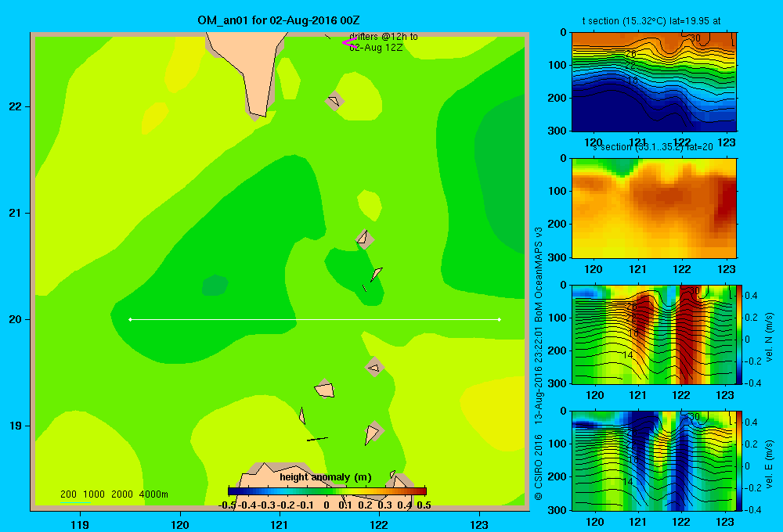Click the 'vel. E (m/s)' axis label
The height and width of the screenshot is (532, 783).
tap(769, 463)
